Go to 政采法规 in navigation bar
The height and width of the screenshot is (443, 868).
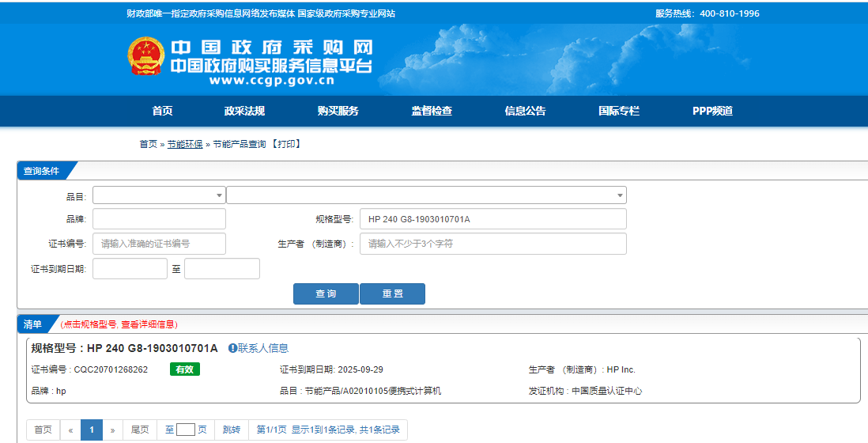(x=244, y=111)
